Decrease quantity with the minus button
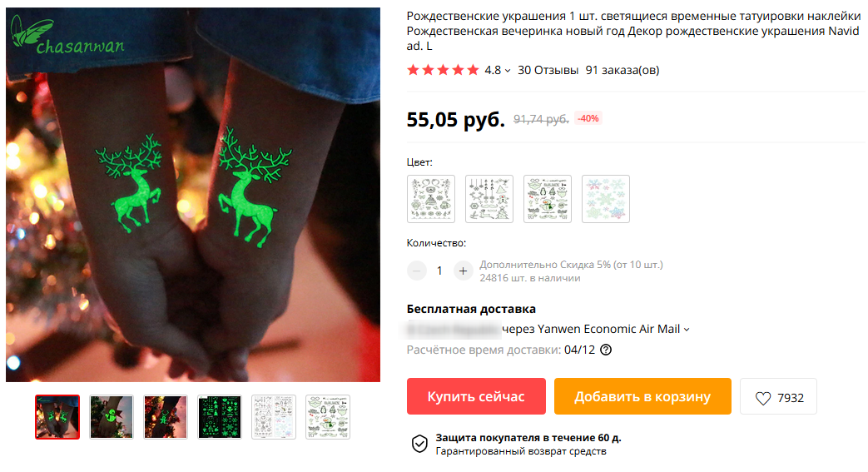The width and height of the screenshot is (868, 472). [416, 271]
